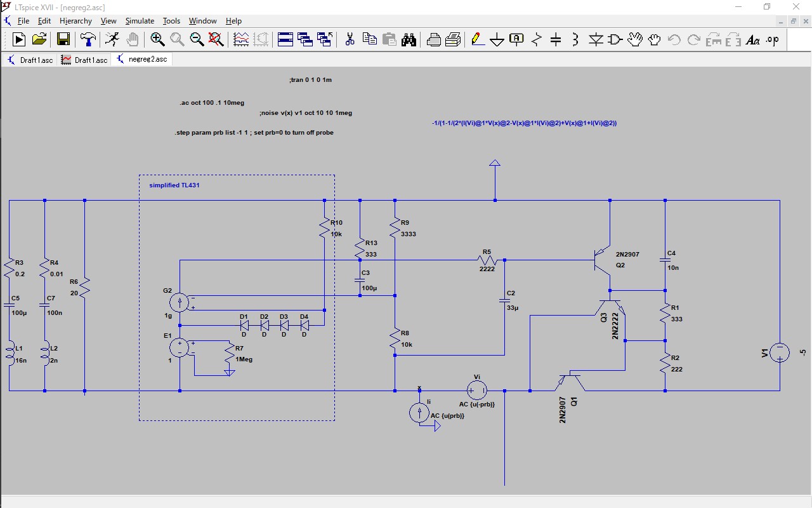Open the File menu
Screen dimensions: 812x508
(23, 21)
